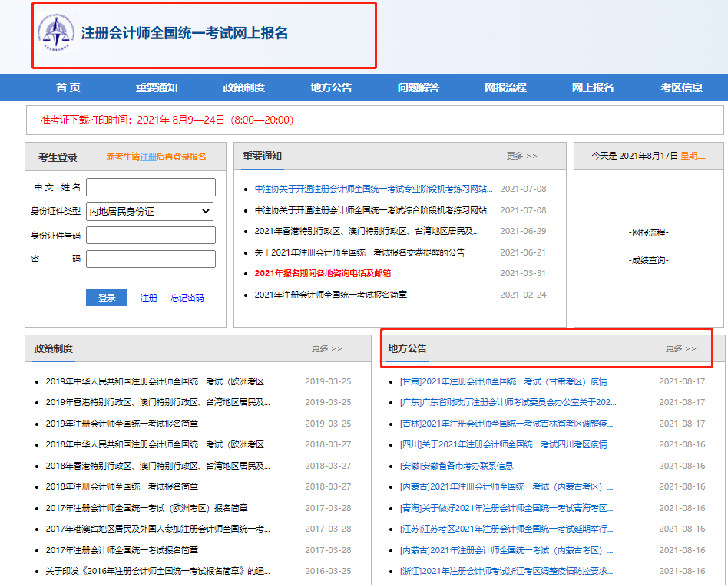
Task: Click the CICPA logo emblem in header
Action: [56, 32]
